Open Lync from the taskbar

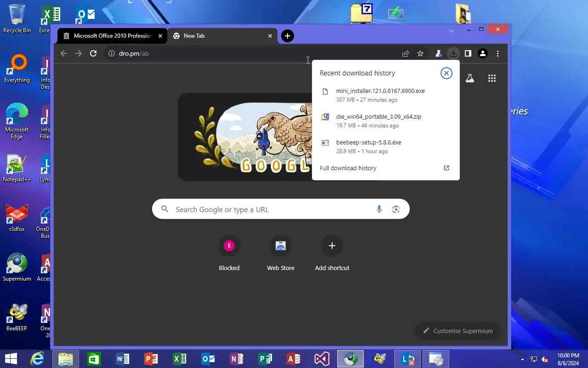[407, 359]
